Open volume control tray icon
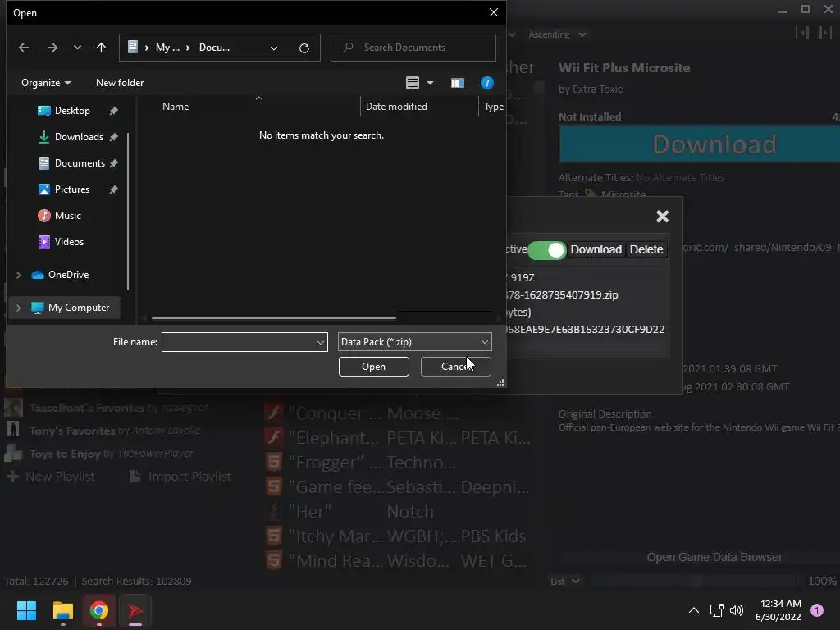The image size is (840, 630). click(x=737, y=610)
